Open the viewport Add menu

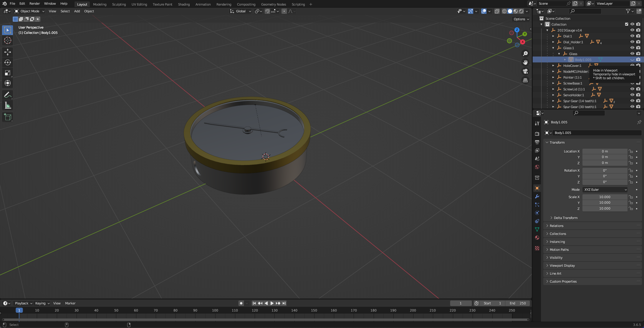(77, 11)
